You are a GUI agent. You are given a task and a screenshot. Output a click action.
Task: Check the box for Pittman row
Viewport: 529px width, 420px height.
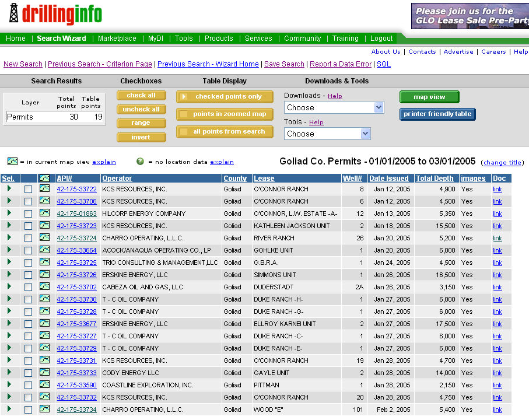coord(29,385)
